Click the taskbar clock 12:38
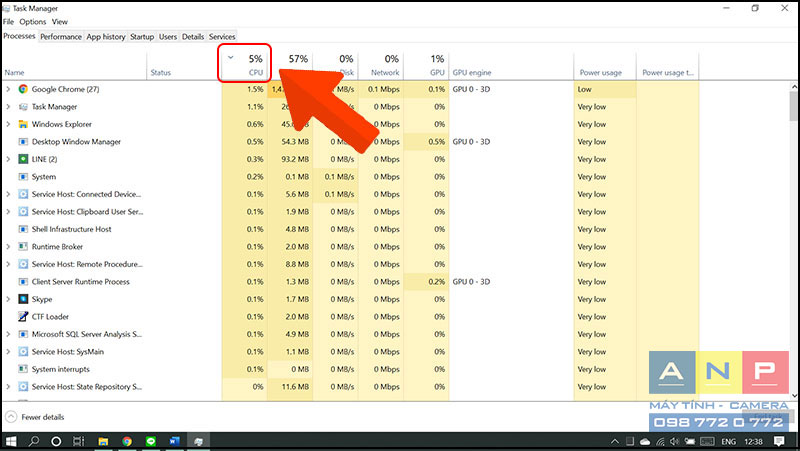 [x=753, y=442]
